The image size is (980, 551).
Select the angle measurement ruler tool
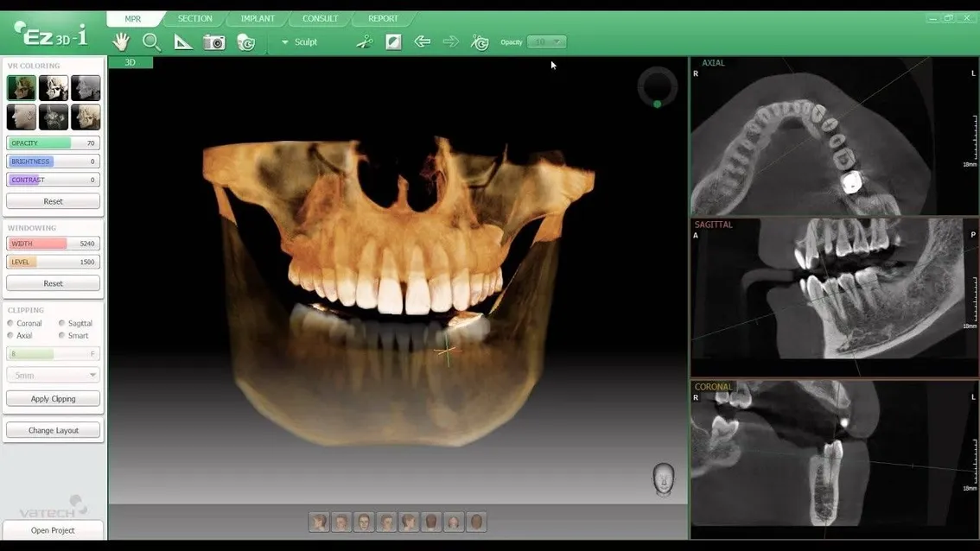coord(183,41)
